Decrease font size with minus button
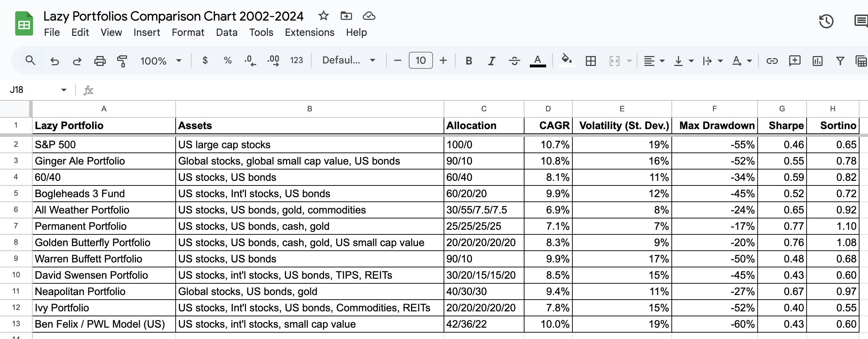Image resolution: width=868 pixels, height=339 pixels. tap(398, 61)
